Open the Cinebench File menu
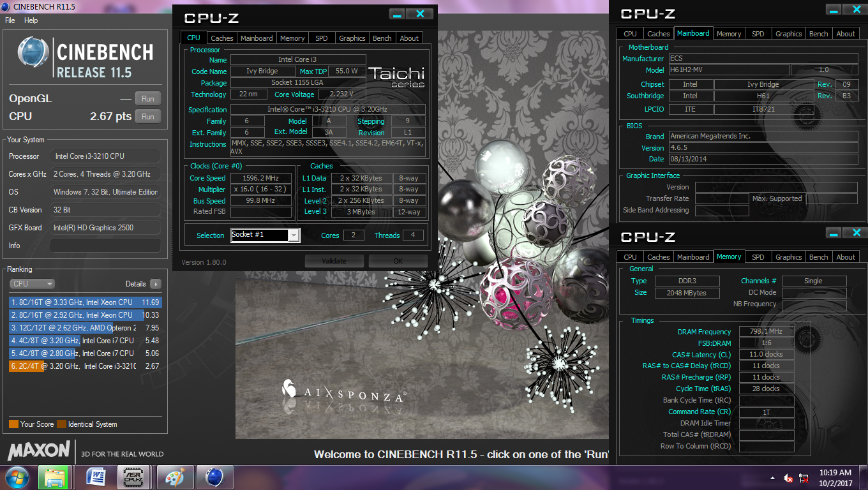 click(10, 20)
